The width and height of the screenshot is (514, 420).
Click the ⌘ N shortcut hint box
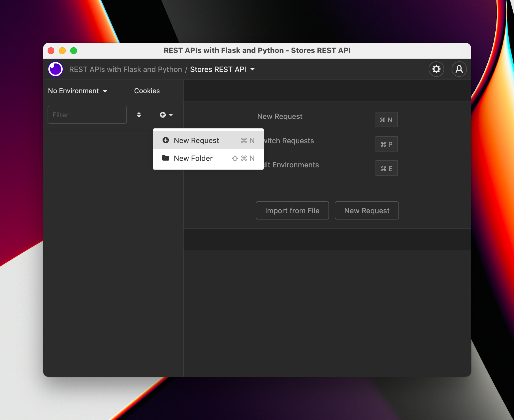coord(386,120)
